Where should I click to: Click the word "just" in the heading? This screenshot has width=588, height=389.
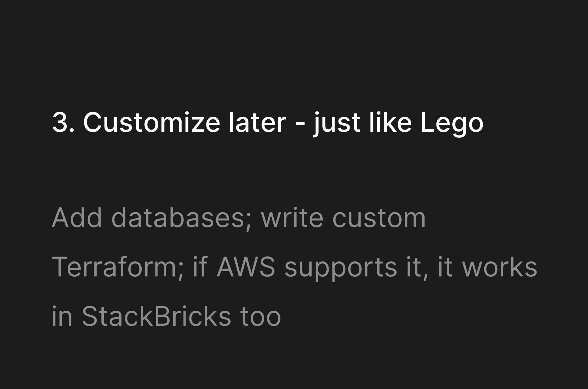pyautogui.click(x=337, y=124)
